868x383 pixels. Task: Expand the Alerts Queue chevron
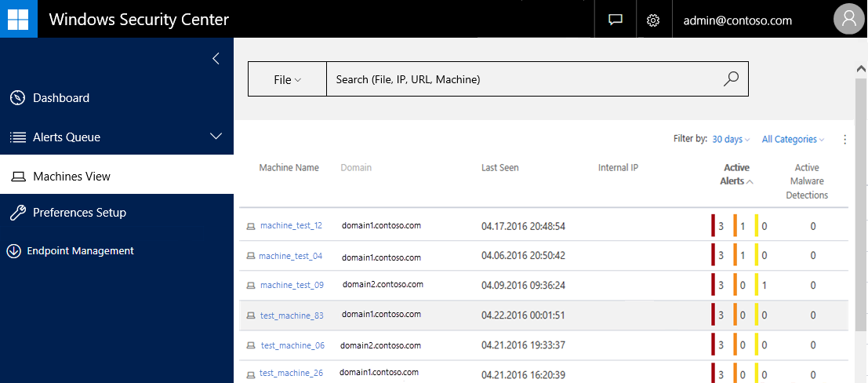pos(216,137)
